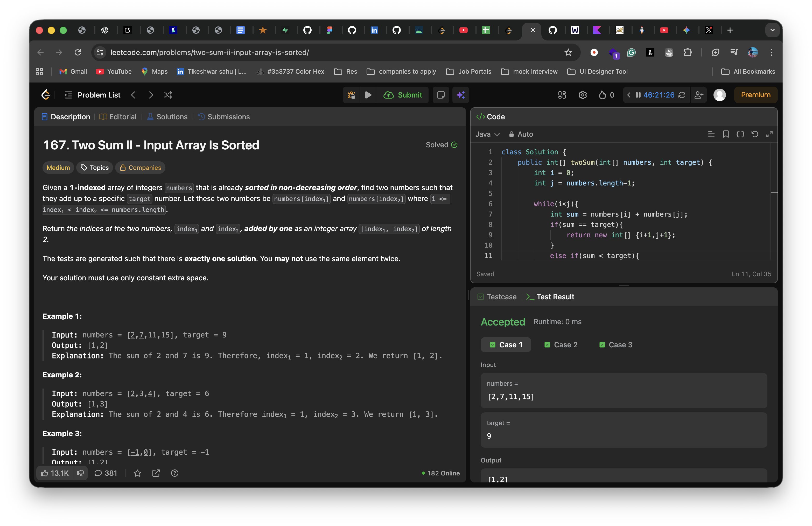Expand the Topics tag section
This screenshot has height=526, width=812.
coord(95,168)
